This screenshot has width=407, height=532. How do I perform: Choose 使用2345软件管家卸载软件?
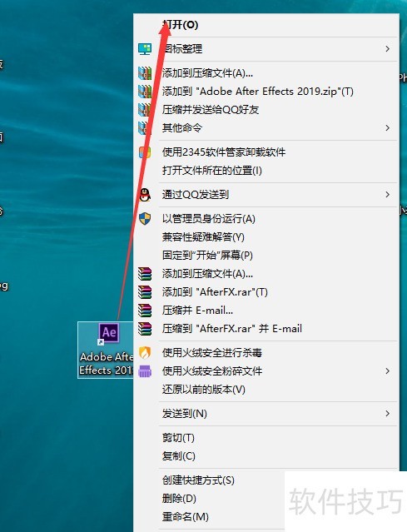tap(266, 152)
